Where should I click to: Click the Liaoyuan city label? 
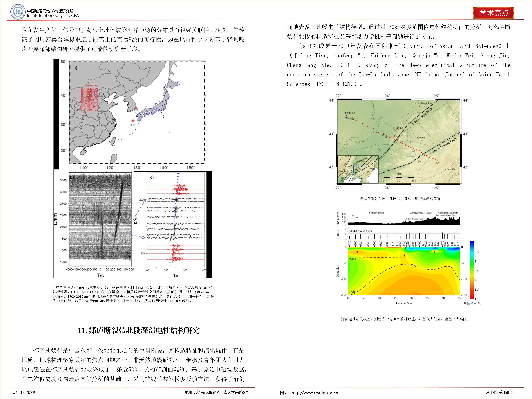pos(420,138)
